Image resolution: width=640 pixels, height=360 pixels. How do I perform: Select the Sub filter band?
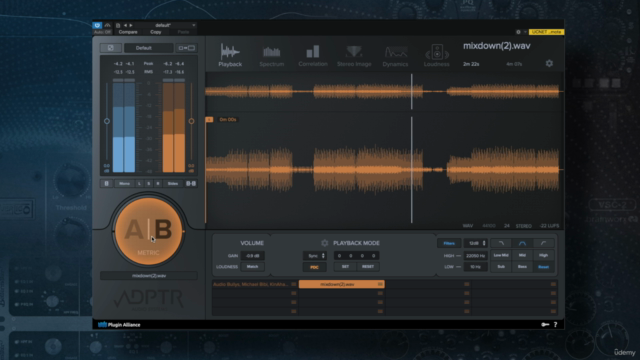point(501,267)
